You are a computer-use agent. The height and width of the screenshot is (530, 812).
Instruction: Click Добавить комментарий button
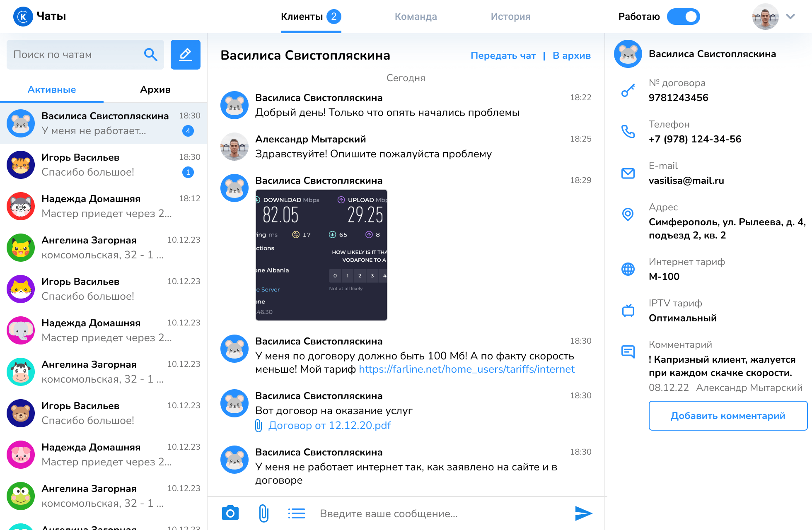pos(728,416)
